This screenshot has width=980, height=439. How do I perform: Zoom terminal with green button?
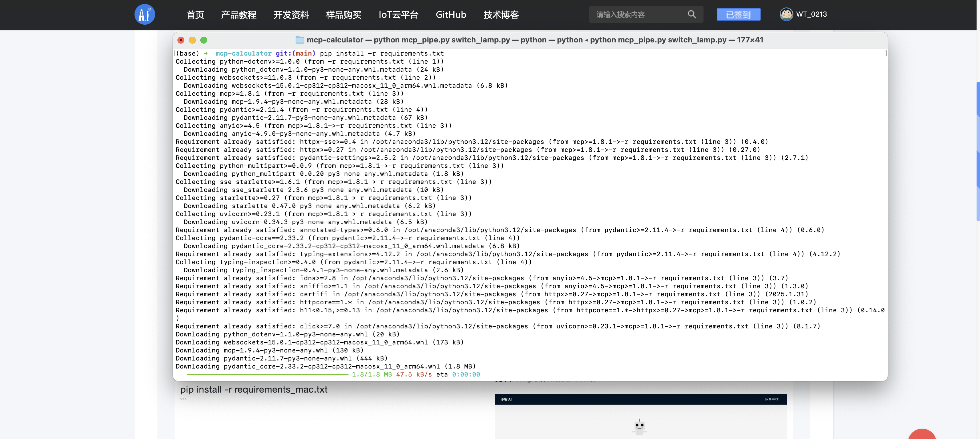click(x=204, y=40)
